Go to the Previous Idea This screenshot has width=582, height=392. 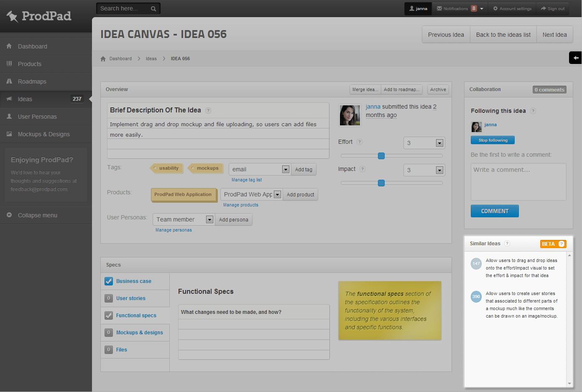[x=446, y=35]
